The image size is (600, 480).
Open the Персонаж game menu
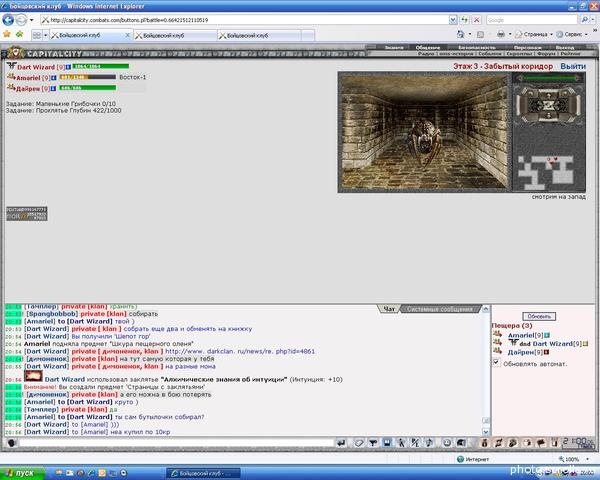pos(527,48)
